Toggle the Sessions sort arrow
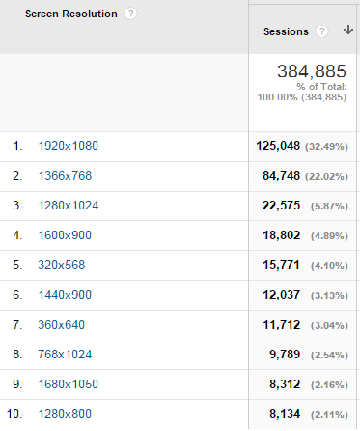 point(348,30)
